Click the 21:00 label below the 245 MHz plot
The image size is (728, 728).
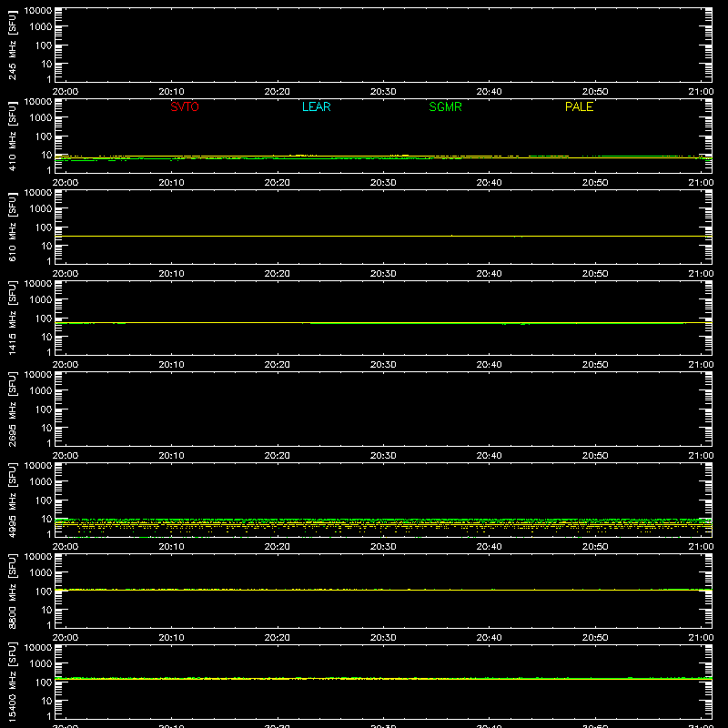701,92
